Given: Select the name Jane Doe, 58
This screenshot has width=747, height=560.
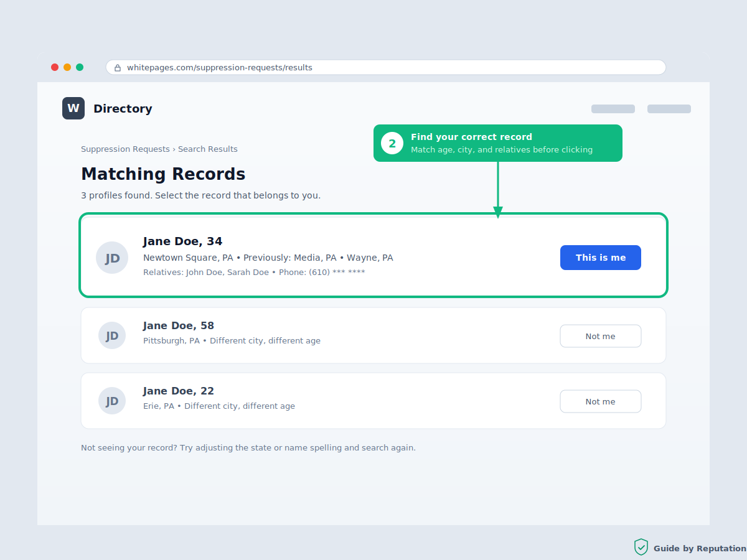Looking at the screenshot, I should [179, 325].
